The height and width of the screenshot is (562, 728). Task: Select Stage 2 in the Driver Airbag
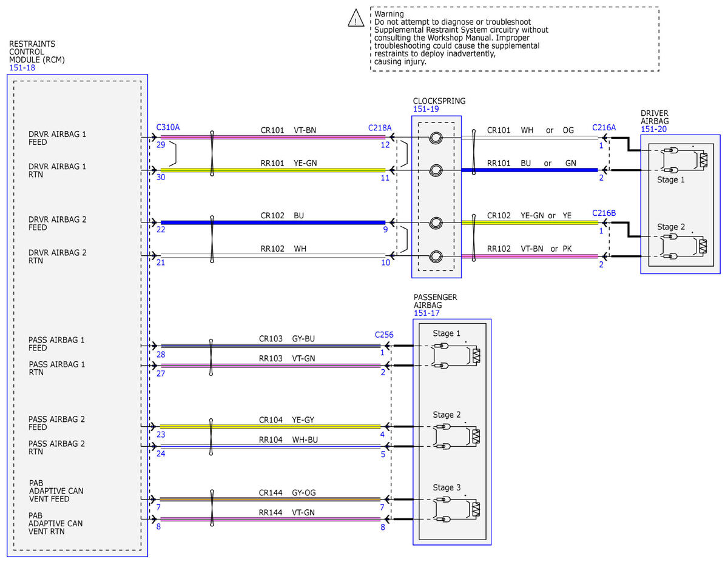[x=671, y=227]
